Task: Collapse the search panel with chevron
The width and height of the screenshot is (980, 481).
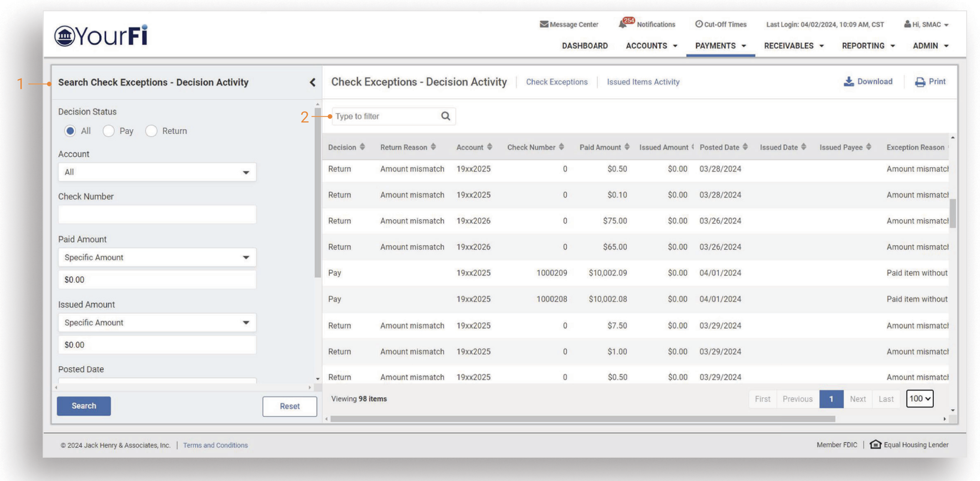Action: [312, 82]
